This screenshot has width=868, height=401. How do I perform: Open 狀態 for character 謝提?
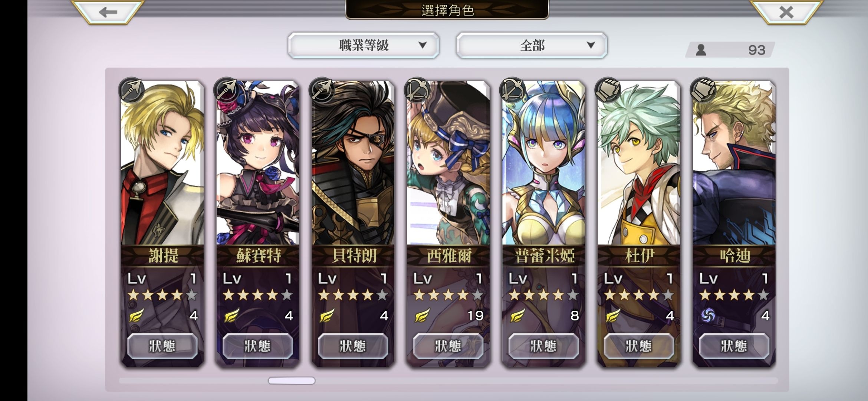[162, 346]
